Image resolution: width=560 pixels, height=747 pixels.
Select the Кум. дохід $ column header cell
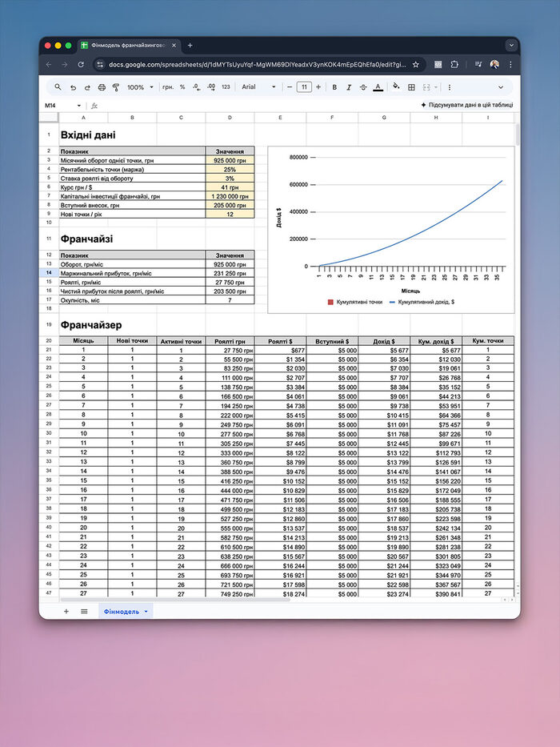click(x=436, y=340)
